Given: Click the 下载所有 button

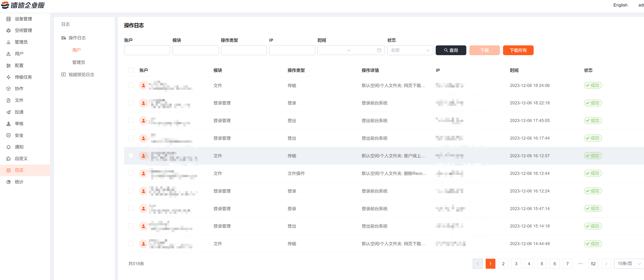Looking at the screenshot, I should click(x=518, y=50).
